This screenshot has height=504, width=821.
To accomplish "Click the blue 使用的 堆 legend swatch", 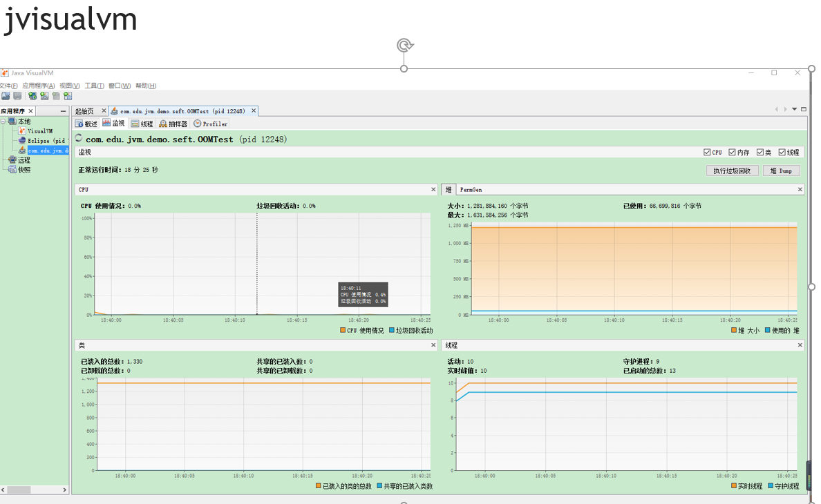I will (768, 330).
